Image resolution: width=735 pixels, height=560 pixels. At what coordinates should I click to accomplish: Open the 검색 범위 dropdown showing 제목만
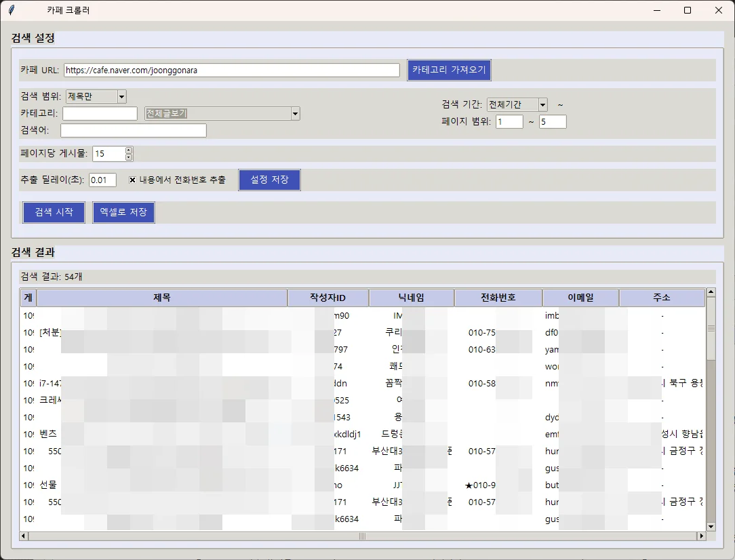(96, 96)
